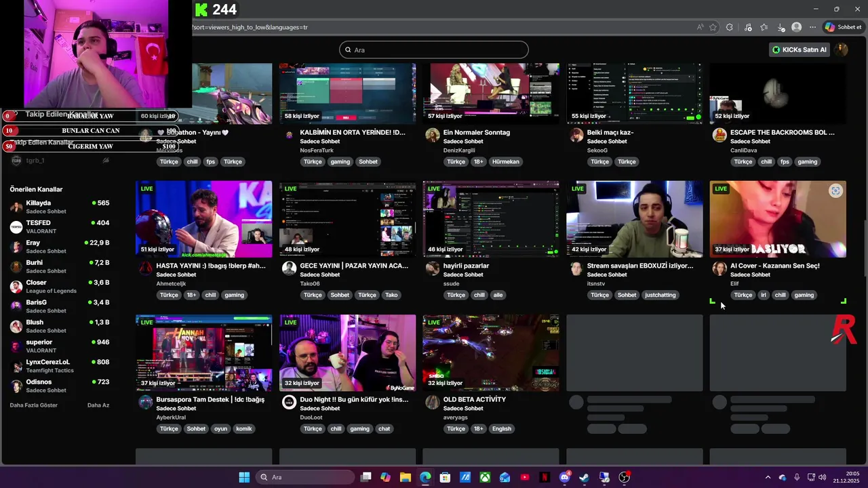Open Microsoft Edge in taskbar

[x=425, y=477]
